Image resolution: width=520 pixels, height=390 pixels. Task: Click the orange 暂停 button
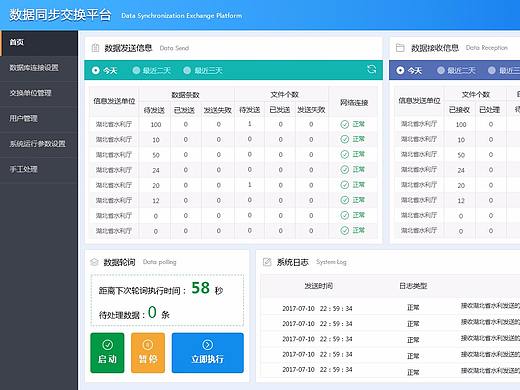click(x=148, y=353)
